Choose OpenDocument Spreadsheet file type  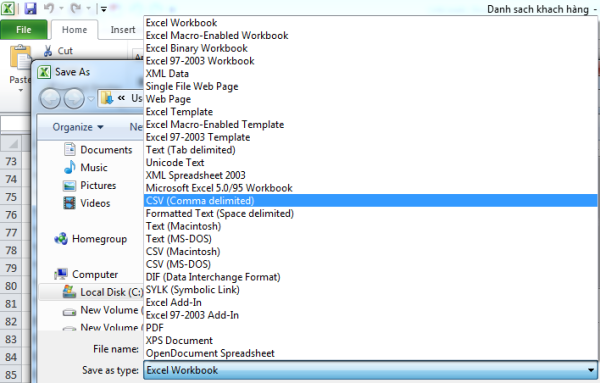pyautogui.click(x=370, y=353)
